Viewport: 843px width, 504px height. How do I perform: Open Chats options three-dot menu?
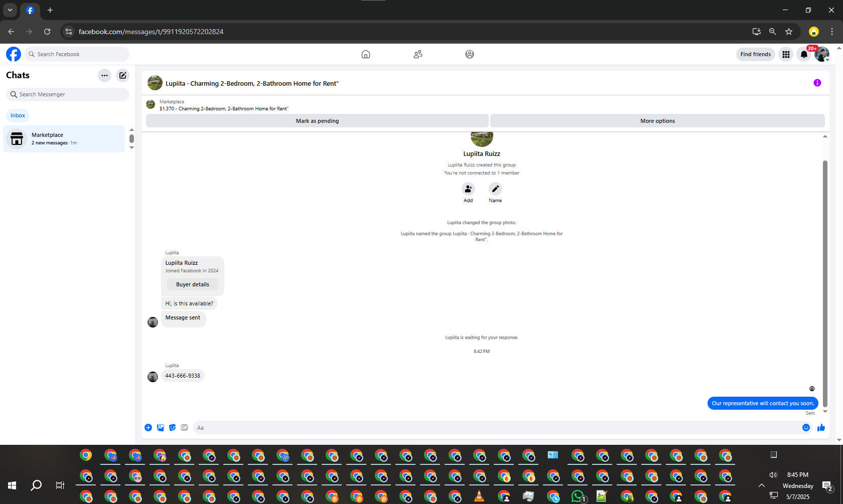104,75
